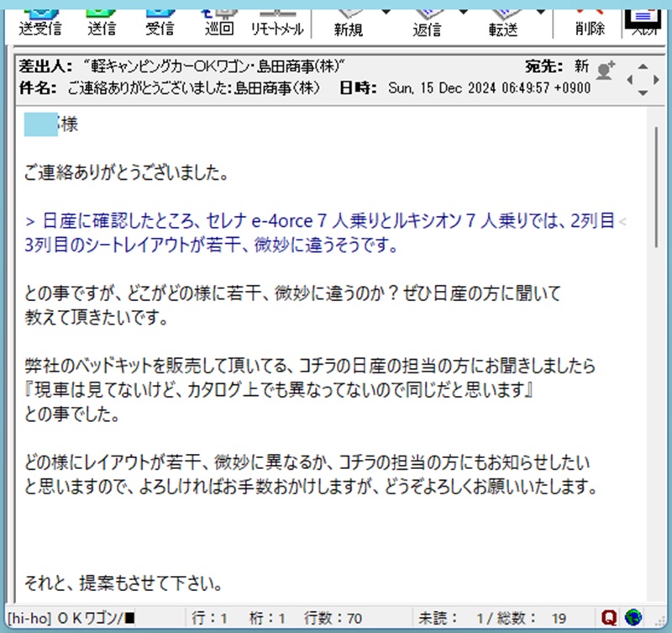
Task: Click status bar account [hi-ho] OKワゴン/
Action: click(x=71, y=618)
